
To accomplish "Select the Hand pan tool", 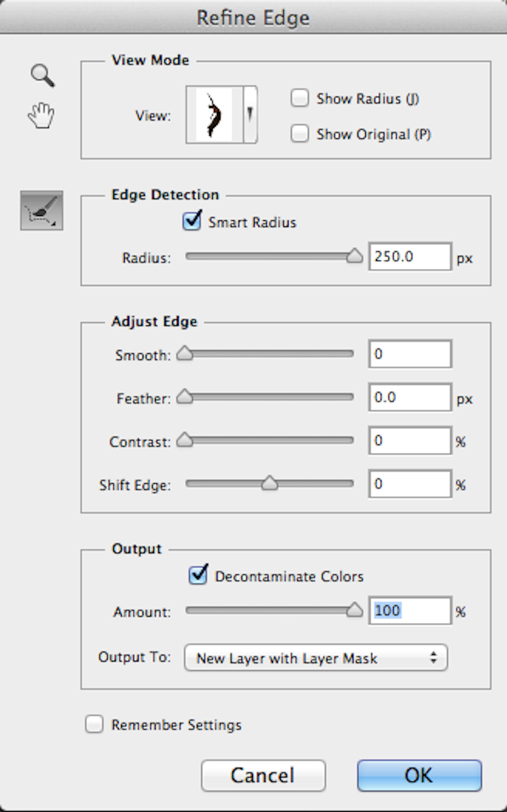I will point(41,115).
